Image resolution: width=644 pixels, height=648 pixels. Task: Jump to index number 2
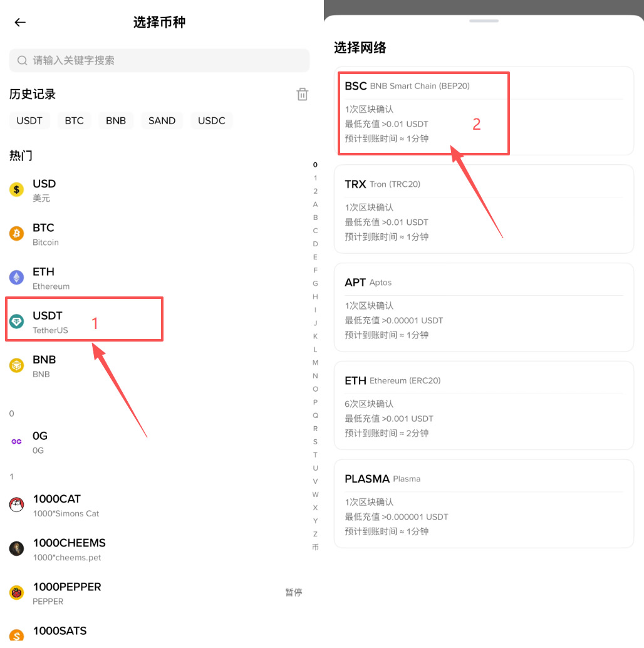pos(315,191)
